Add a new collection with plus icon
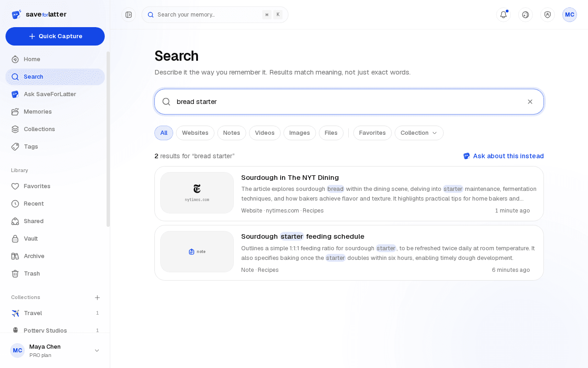Screen dimensions: 588x368 (x=97, y=298)
